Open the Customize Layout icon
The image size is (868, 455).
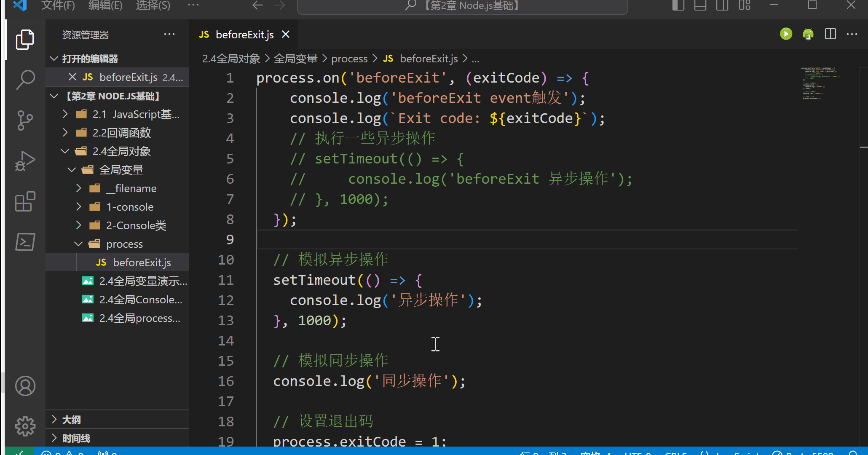[745, 5]
